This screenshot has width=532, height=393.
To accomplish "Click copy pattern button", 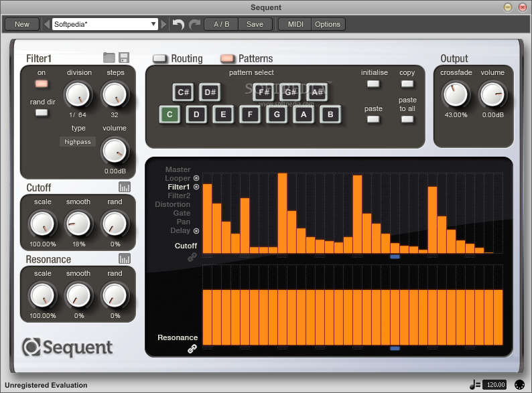I will tap(407, 84).
